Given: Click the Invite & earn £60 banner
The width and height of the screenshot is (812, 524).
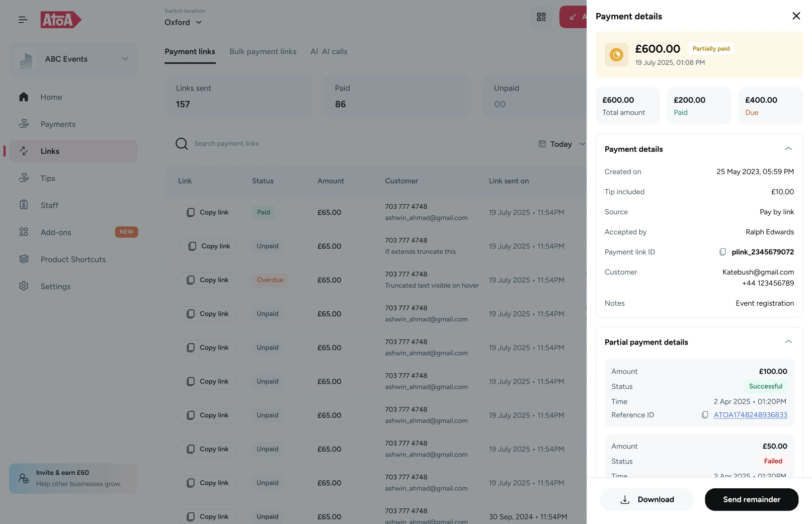Looking at the screenshot, I should (73, 478).
